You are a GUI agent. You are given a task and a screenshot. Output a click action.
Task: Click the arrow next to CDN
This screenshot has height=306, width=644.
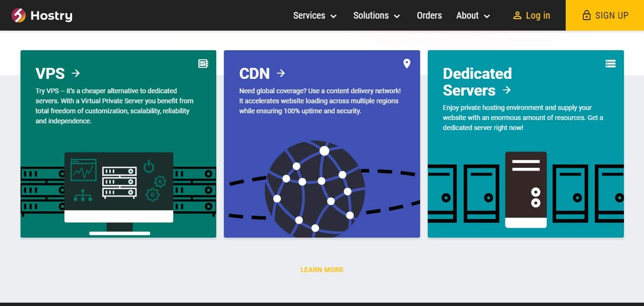tap(281, 73)
